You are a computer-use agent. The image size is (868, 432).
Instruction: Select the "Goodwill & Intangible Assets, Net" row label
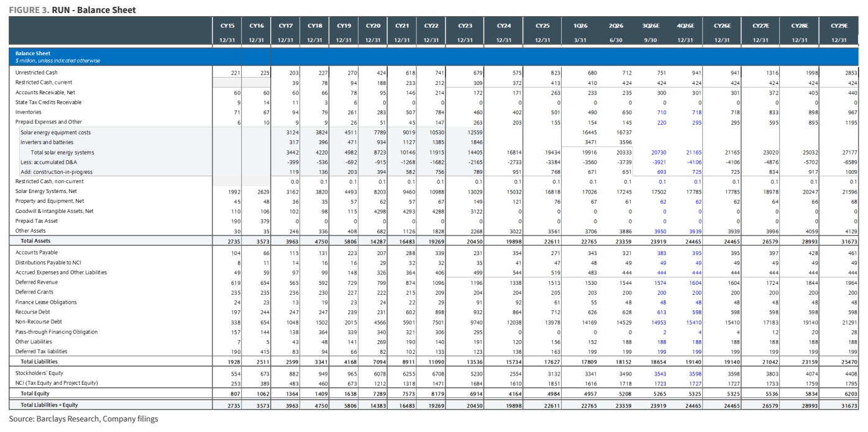(55, 211)
